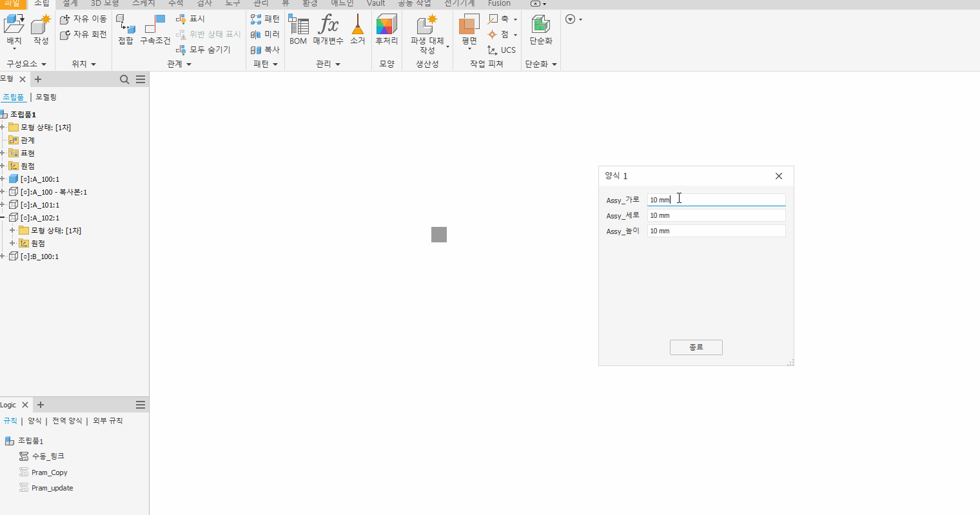Collapse the [c]:A_102:1 tree node
This screenshot has width=980, height=515.
click(x=3, y=218)
